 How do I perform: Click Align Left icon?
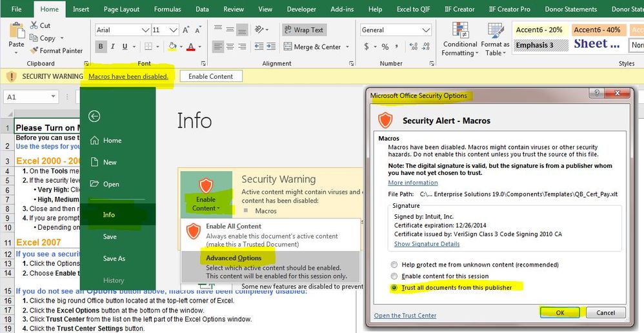coord(218,46)
